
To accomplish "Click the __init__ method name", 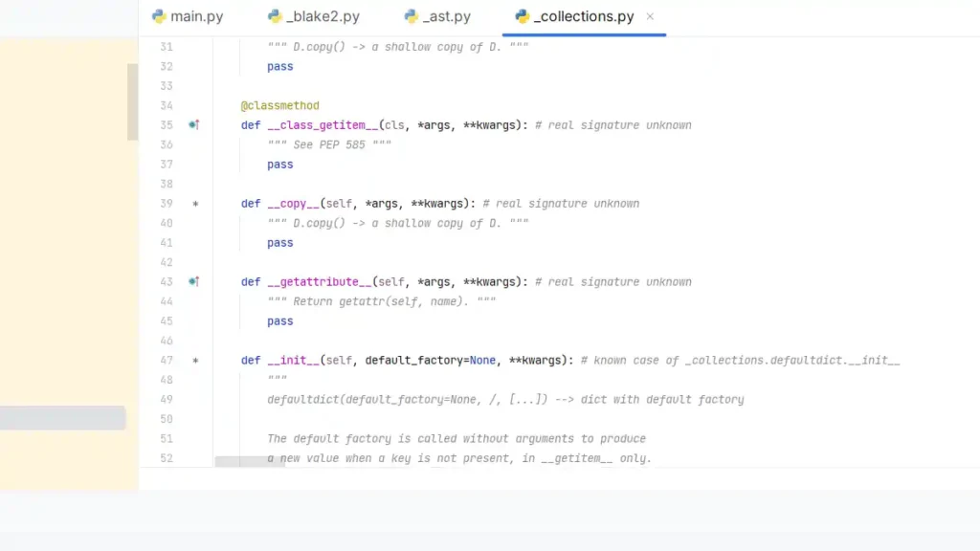I will tap(293, 361).
